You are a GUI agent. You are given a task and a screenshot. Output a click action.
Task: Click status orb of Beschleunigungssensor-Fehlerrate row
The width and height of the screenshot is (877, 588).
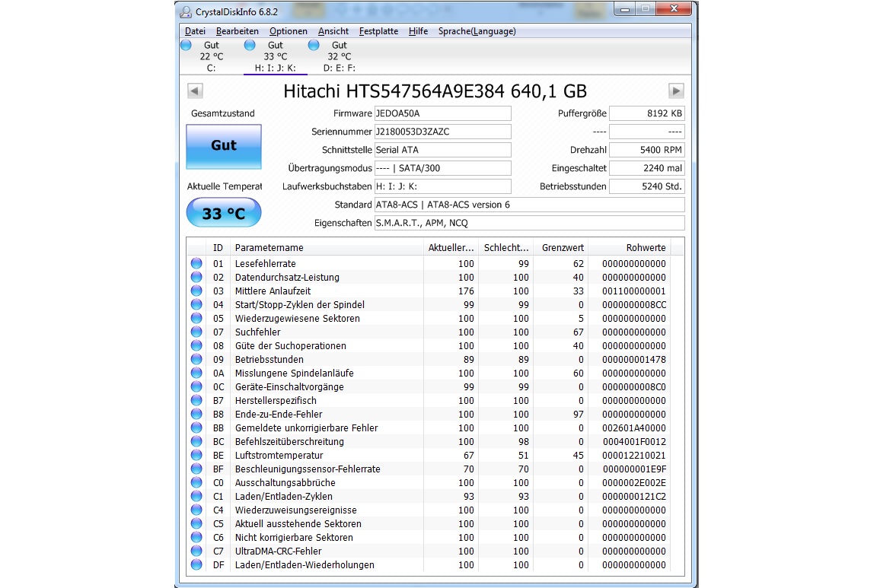196,469
